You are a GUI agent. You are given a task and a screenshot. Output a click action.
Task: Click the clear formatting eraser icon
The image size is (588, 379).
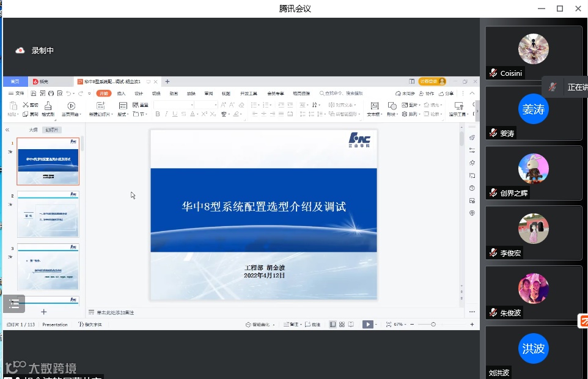(241, 105)
